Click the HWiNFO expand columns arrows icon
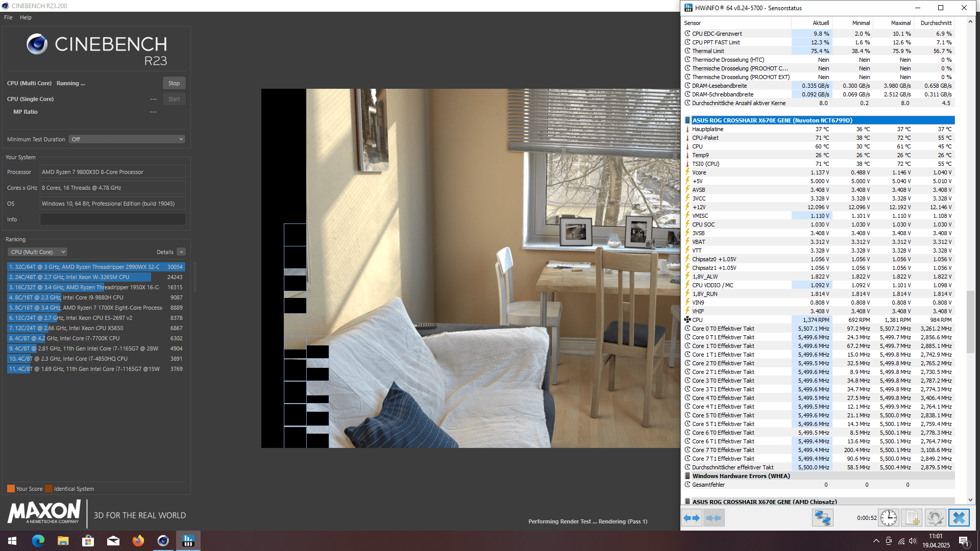Screen dimensions: 980x551 [x=692, y=518]
